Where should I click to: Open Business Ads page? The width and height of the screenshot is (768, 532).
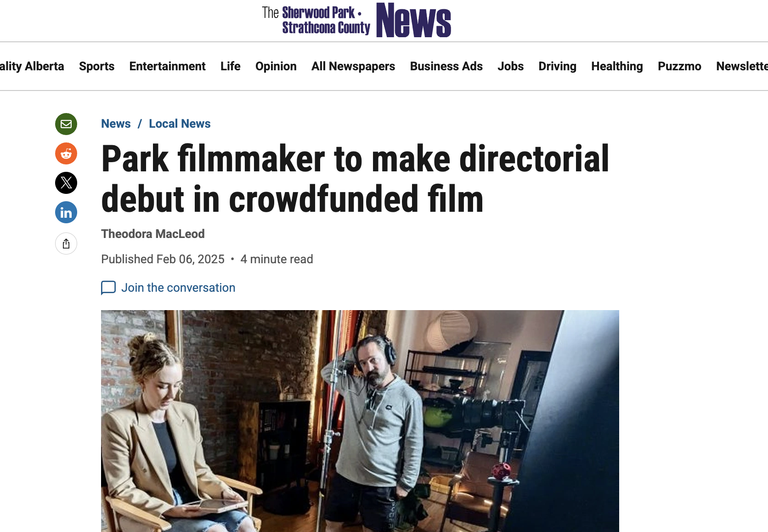446,66
